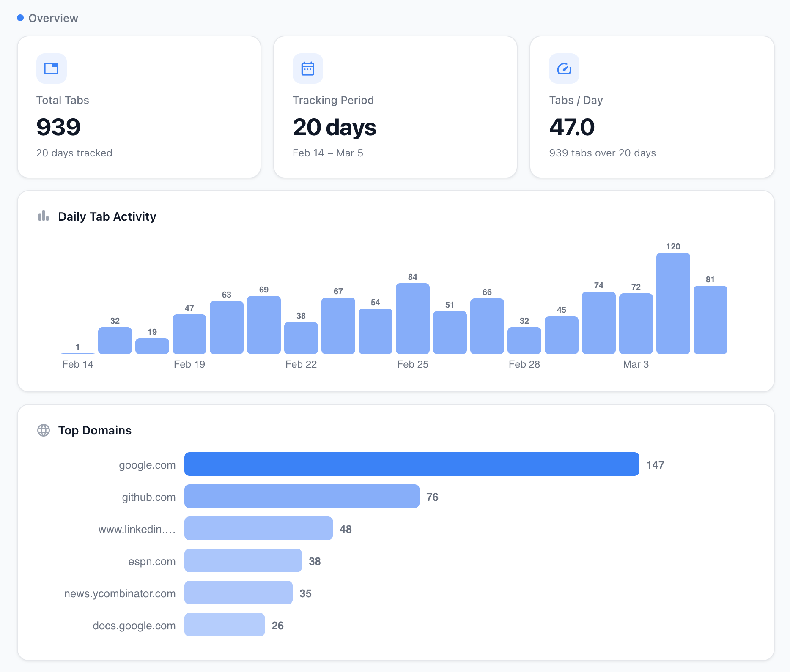Click the espn.com label
790x672 pixels.
(151, 561)
